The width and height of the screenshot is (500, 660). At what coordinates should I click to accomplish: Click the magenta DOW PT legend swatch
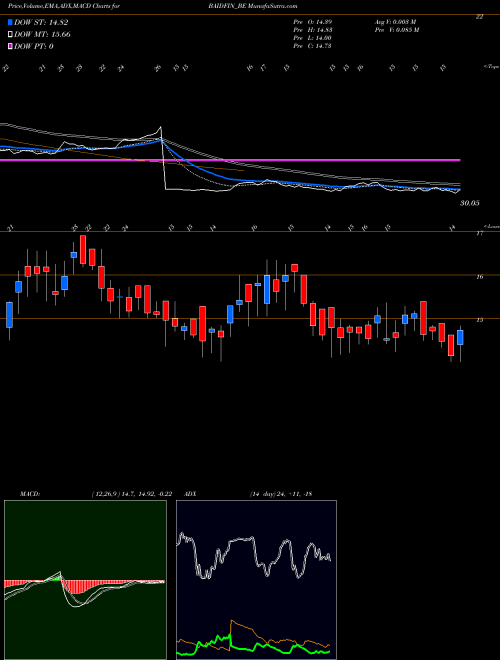coord(11,46)
